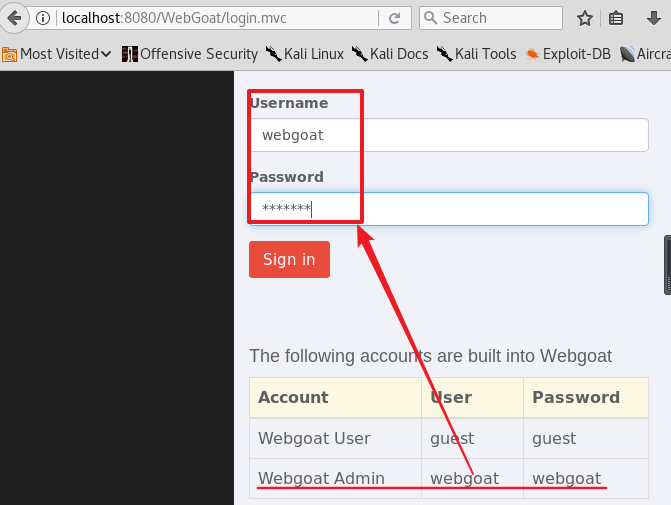Viewport: 671px width, 505px height.
Task: Click the browser Search input box
Action: pyautogui.click(x=491, y=18)
